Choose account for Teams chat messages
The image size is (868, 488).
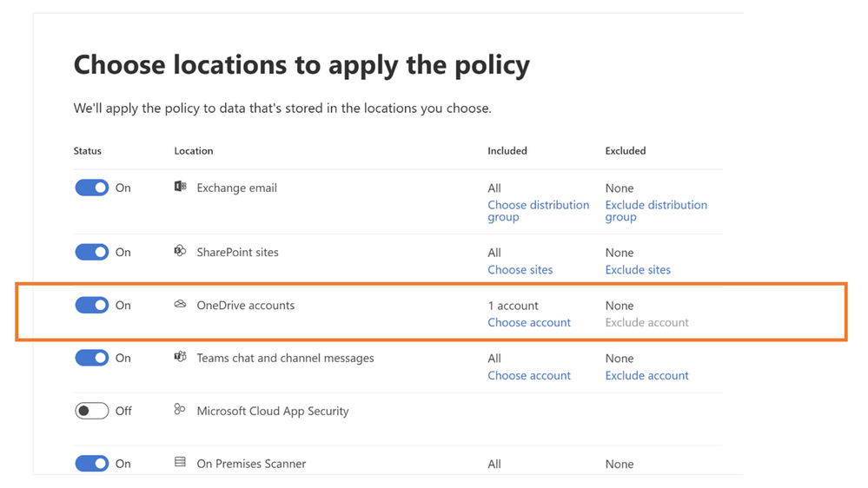point(529,375)
